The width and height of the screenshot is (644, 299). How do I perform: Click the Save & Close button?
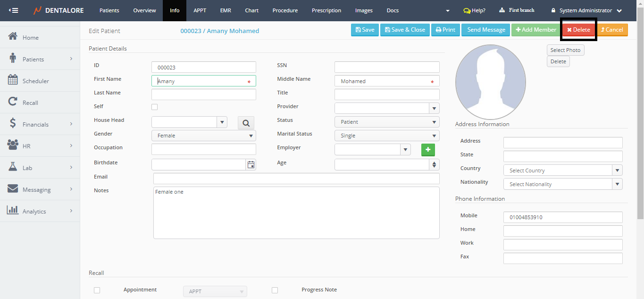(405, 30)
